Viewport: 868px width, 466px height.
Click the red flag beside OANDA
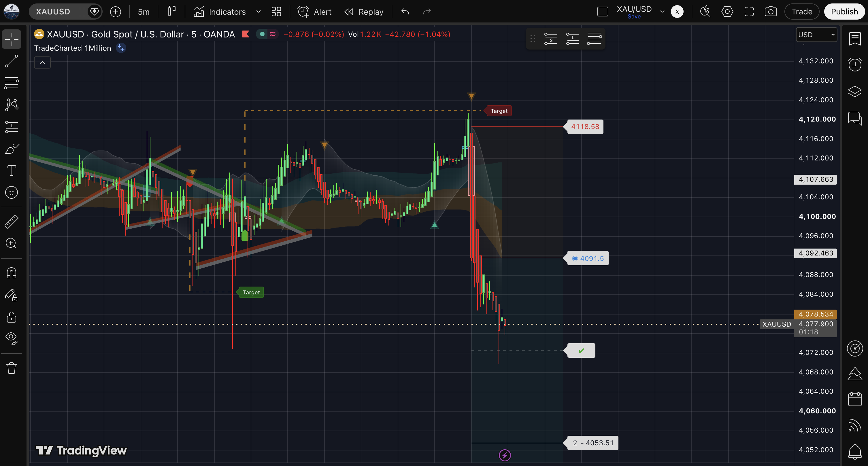coord(245,34)
